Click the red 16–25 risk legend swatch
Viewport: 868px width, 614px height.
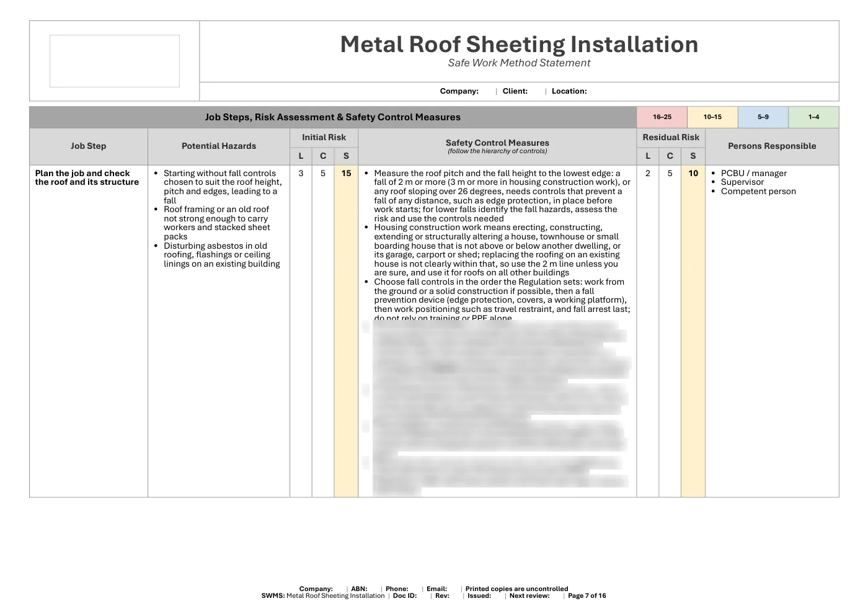[662, 117]
